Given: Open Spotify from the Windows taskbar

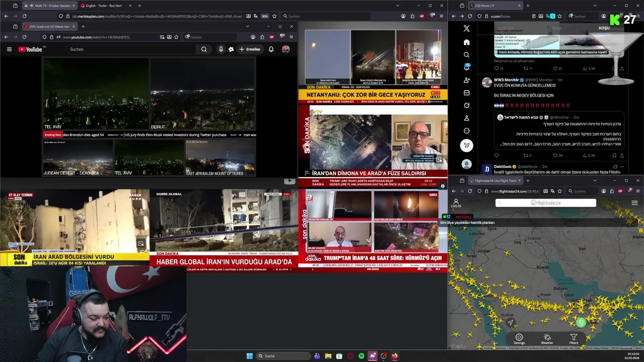Looking at the screenshot, I should click(x=361, y=356).
